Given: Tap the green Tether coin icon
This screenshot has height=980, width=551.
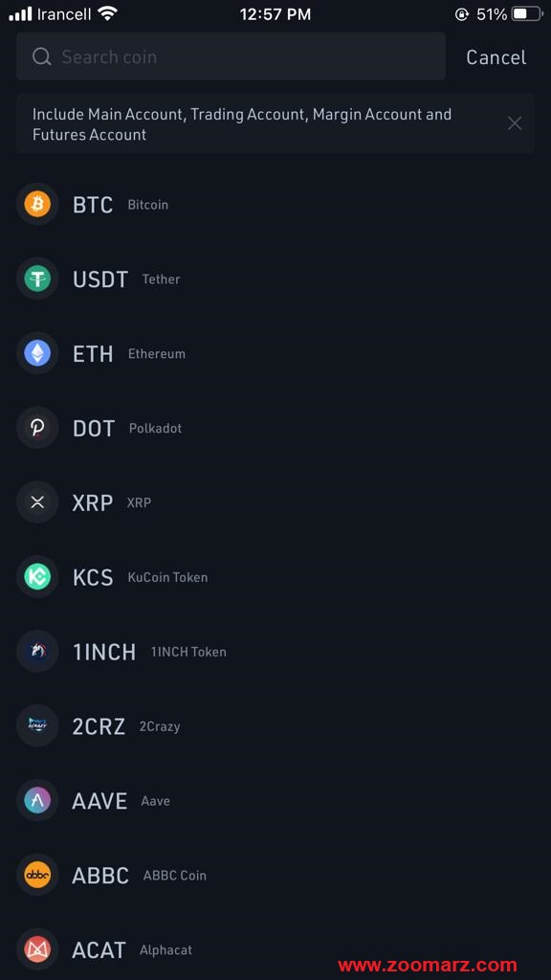Looking at the screenshot, I should point(37,278).
